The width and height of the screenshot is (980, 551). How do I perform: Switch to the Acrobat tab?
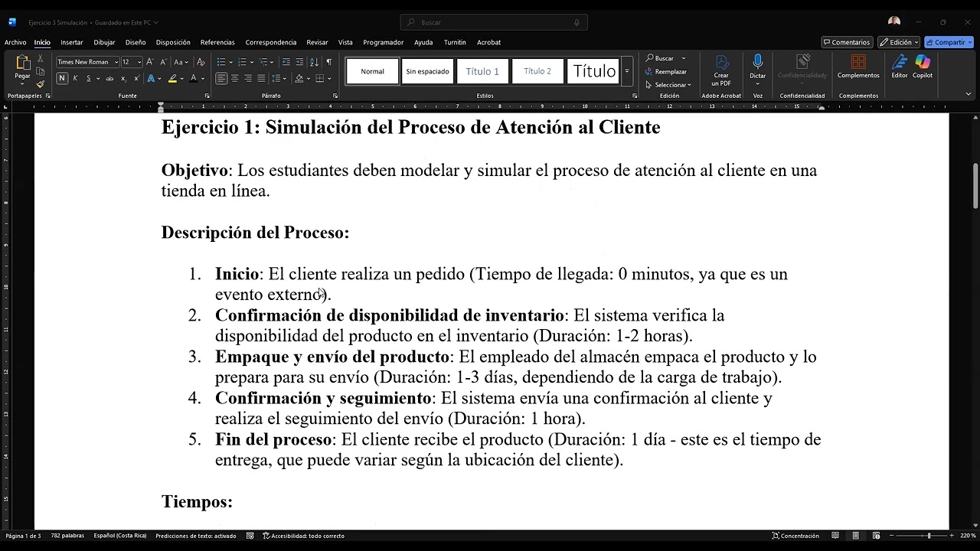[x=488, y=42]
